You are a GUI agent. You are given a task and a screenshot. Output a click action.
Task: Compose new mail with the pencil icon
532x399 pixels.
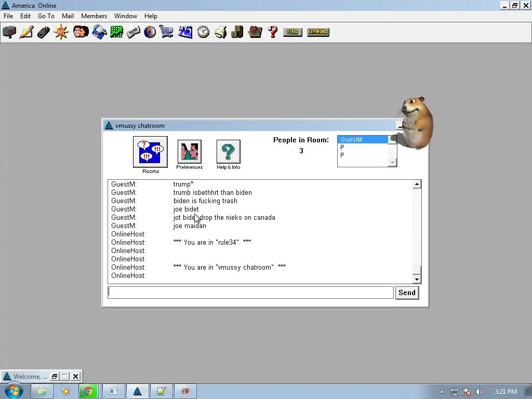[26, 32]
